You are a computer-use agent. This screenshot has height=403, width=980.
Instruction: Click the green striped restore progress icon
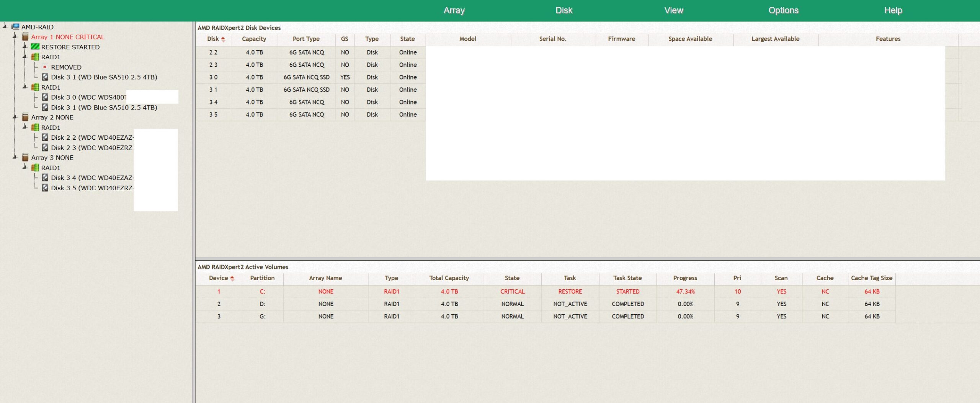coord(35,47)
